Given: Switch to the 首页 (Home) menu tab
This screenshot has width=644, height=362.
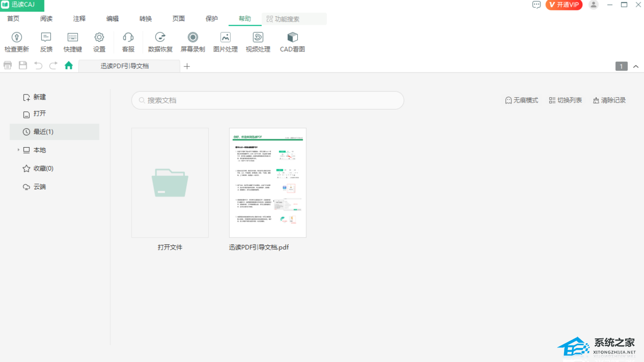Looking at the screenshot, I should [13, 19].
